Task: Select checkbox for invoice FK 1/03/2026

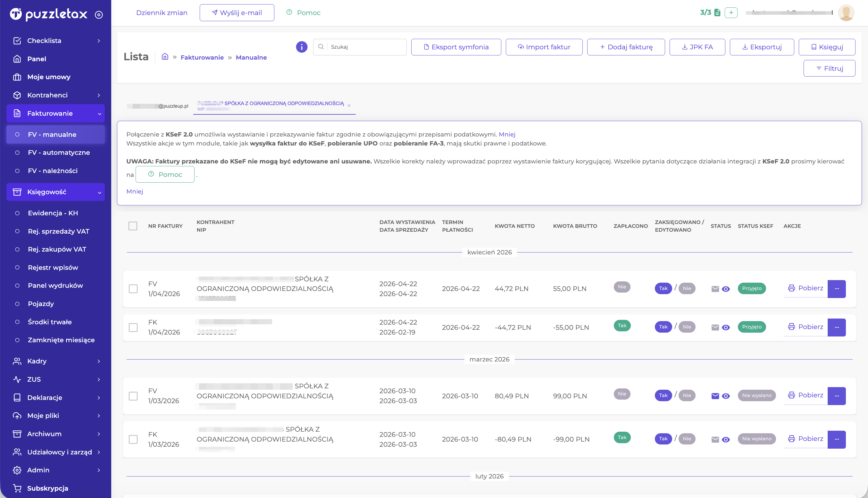Action: [133, 439]
